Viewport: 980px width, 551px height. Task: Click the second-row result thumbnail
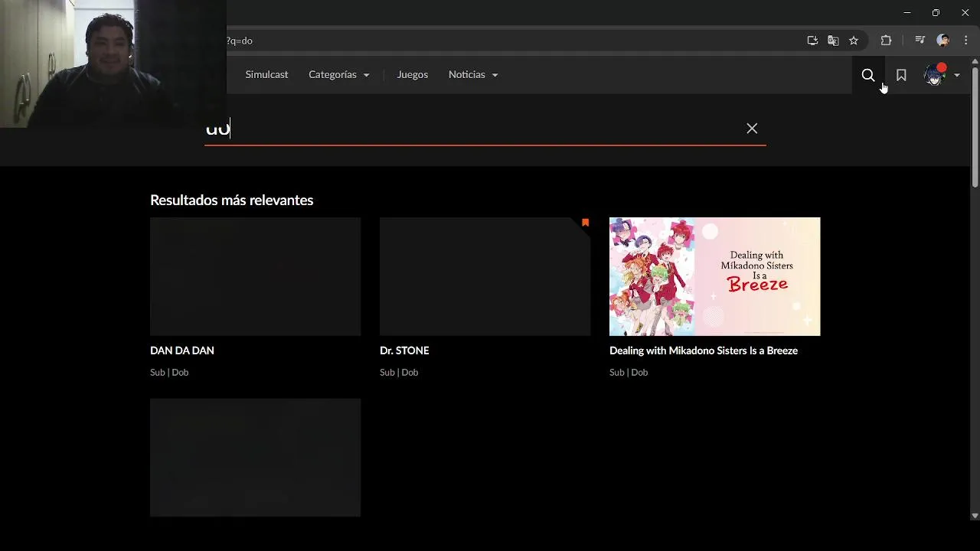pyautogui.click(x=255, y=457)
